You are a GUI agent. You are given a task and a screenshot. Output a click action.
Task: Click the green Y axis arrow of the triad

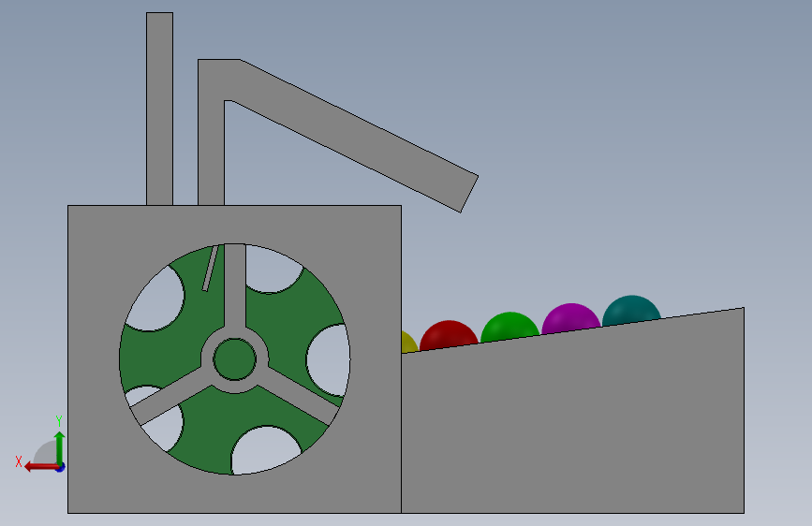[60, 446]
